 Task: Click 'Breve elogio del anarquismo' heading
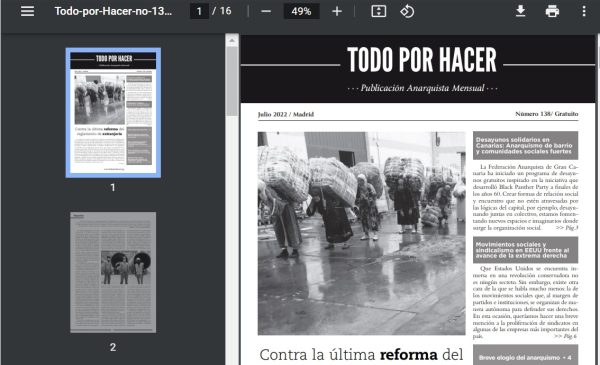pos(525,357)
